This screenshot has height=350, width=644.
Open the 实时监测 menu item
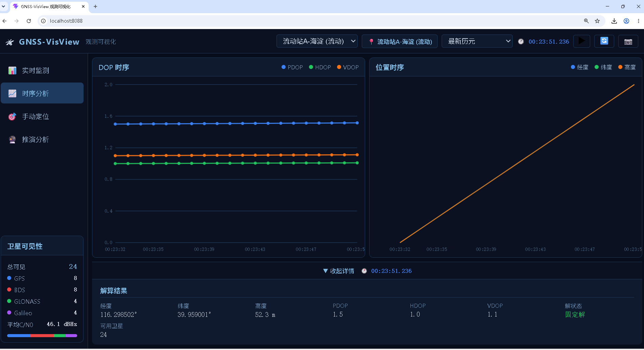pos(42,70)
